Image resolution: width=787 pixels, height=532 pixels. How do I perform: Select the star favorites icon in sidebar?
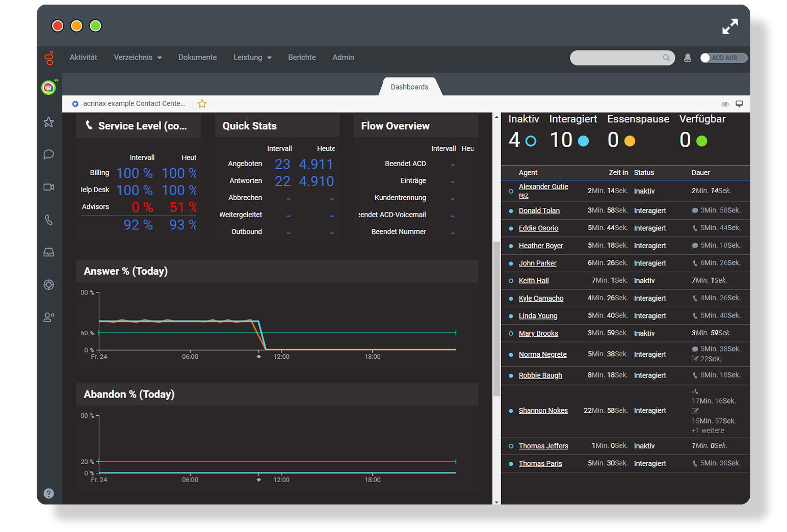tap(48, 122)
